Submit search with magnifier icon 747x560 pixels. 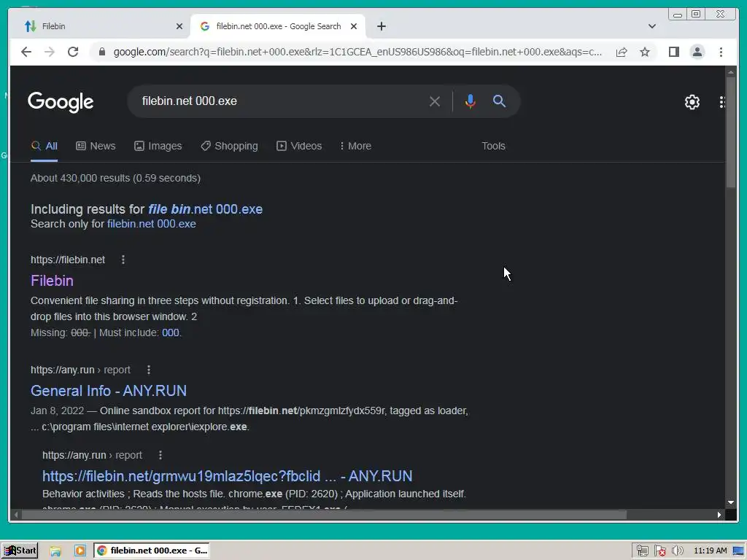pyautogui.click(x=499, y=101)
